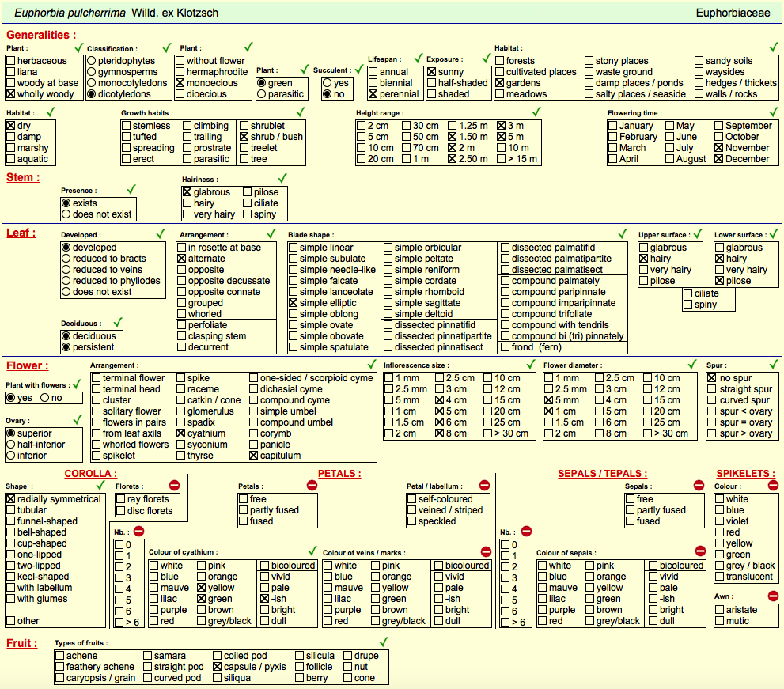Click the green checkmark beside Deciduous
Viewport: 784px width, 689px height.
[118, 322]
